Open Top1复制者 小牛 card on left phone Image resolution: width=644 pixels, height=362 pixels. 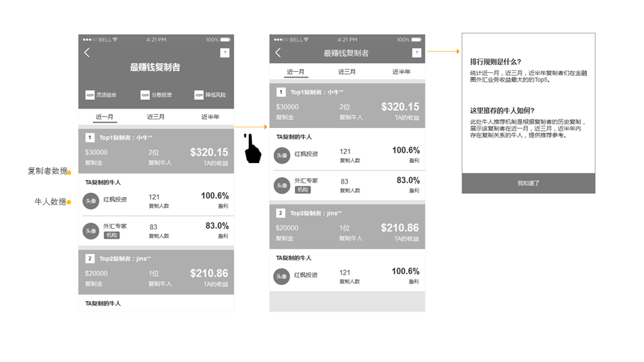click(x=156, y=151)
